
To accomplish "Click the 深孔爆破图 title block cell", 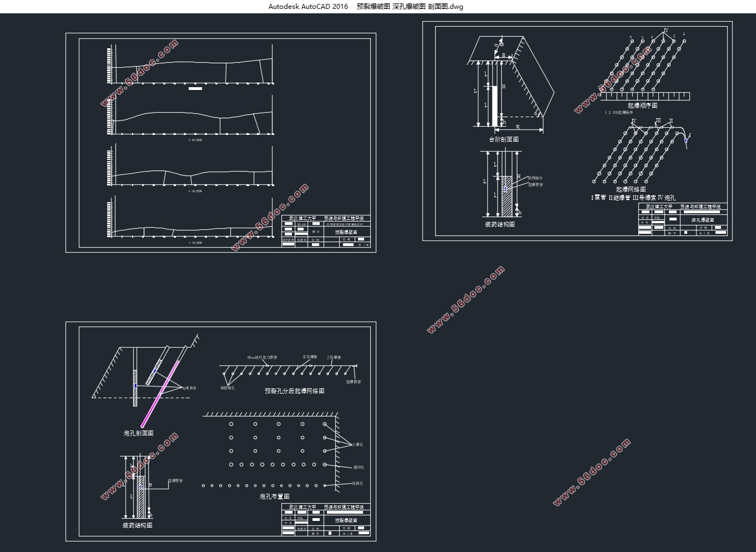I will pyautogui.click(x=702, y=220).
